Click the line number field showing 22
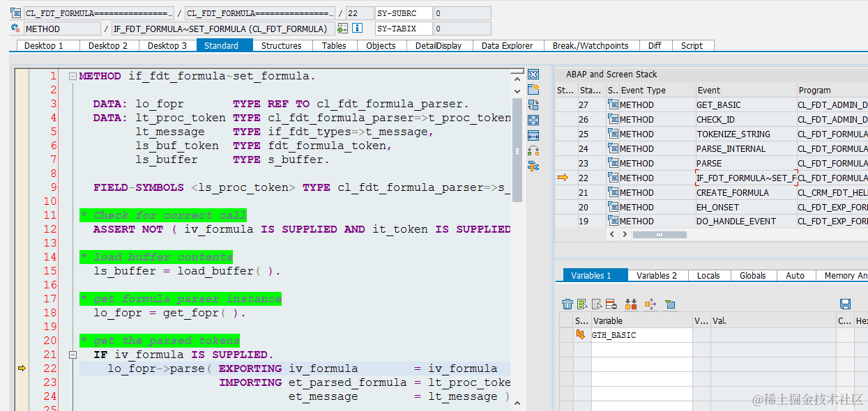The width and height of the screenshot is (868, 411). click(x=360, y=13)
